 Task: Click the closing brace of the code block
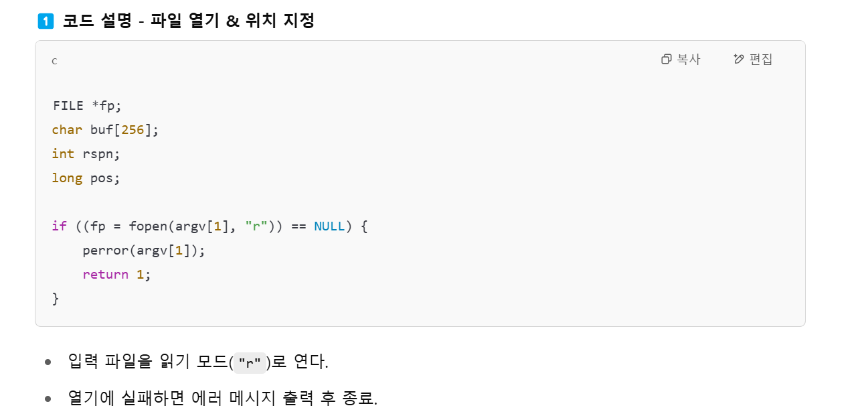pos(56,299)
